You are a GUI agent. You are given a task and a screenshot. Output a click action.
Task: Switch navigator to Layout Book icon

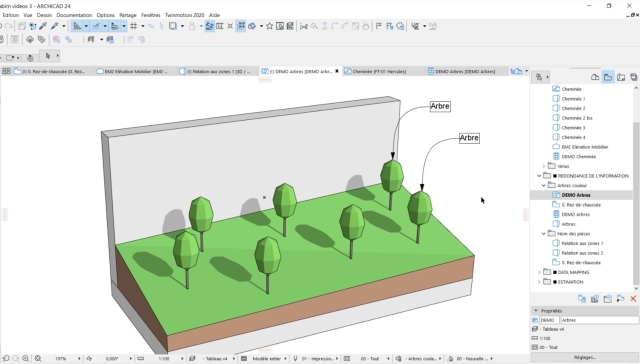pos(621,77)
